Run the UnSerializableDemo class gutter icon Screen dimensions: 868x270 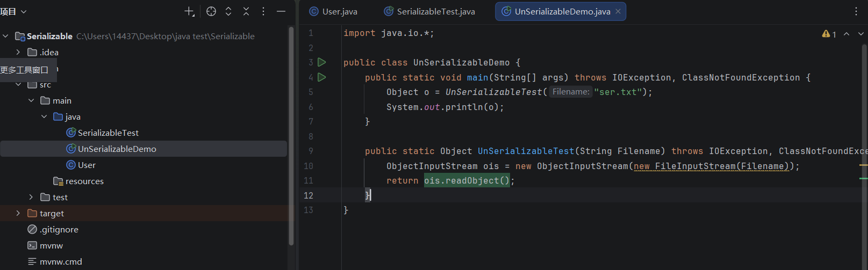[x=322, y=62]
